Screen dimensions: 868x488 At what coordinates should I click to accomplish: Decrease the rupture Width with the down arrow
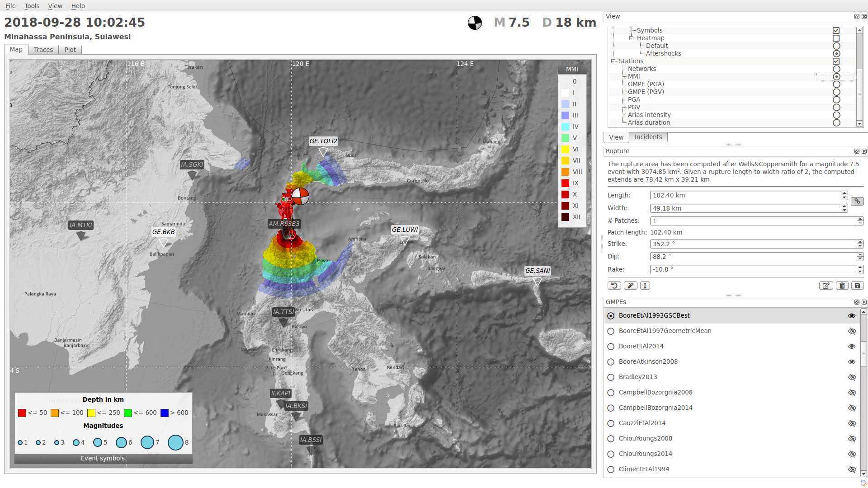click(x=844, y=211)
